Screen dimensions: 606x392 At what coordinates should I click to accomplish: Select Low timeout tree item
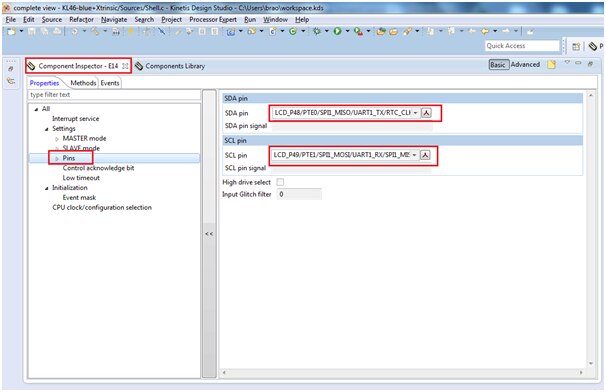[x=81, y=178]
